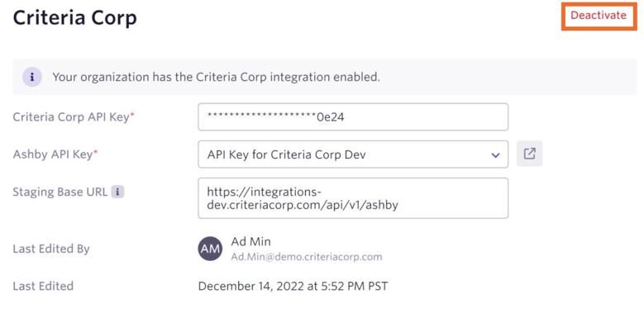This screenshot has height=309, width=644.
Task: Click the info icon next to Staging Base URL
Action: click(x=118, y=192)
